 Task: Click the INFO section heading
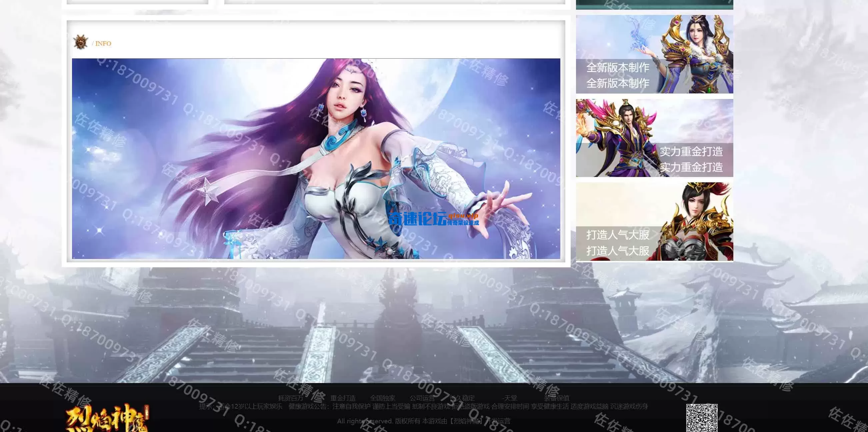(103, 43)
